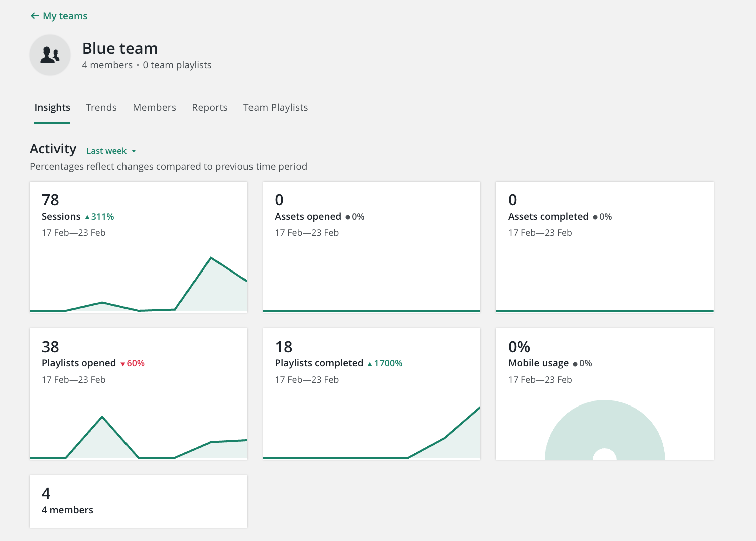Go back via My teams link
Image resolution: width=756 pixels, height=541 pixels.
coord(65,16)
